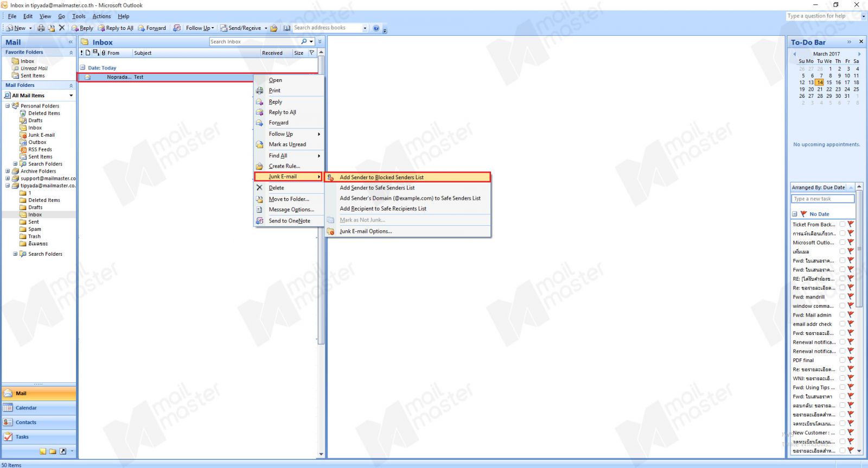Go to next month in calendar
This screenshot has width=868, height=468.
pos(859,54)
